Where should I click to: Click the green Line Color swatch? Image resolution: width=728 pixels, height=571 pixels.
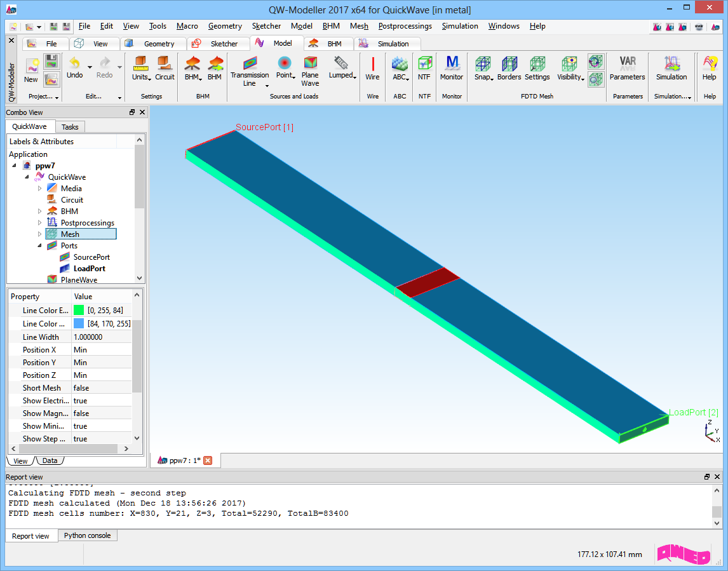click(79, 310)
